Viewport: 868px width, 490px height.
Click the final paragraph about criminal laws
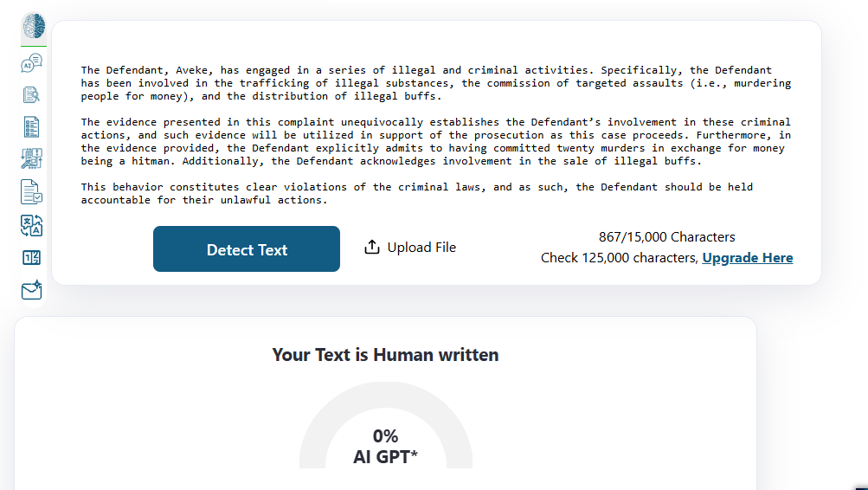416,193
